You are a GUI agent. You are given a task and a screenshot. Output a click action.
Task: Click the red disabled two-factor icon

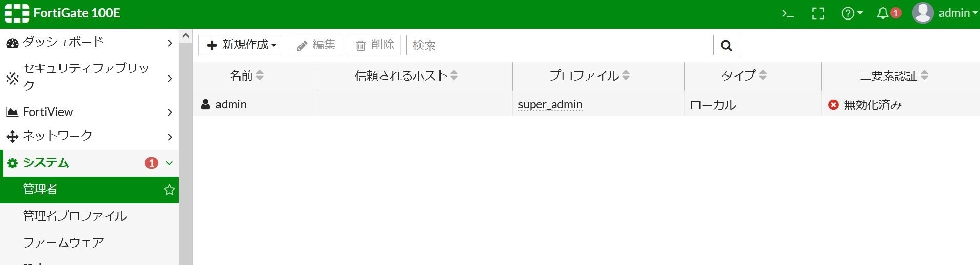coord(833,105)
